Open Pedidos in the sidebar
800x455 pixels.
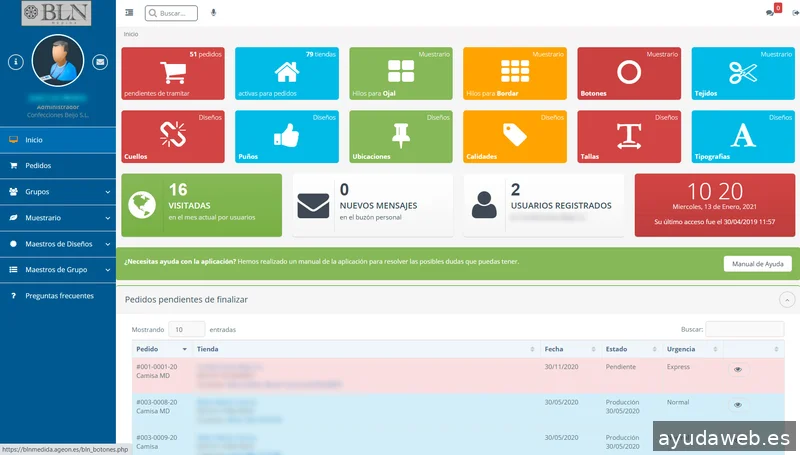[58, 166]
